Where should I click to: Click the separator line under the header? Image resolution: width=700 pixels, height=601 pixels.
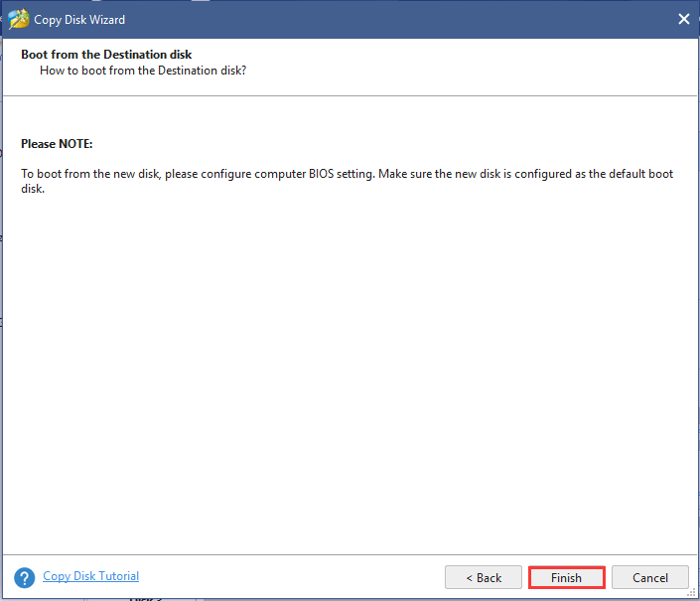(x=350, y=96)
